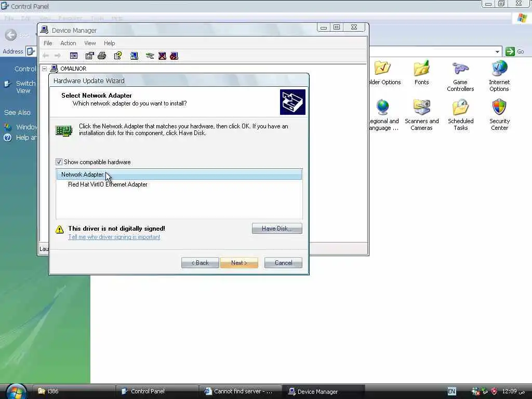Viewport: 532px width, 399px height.
Task: Click the yellow warning triangle icon
Action: pos(59,229)
